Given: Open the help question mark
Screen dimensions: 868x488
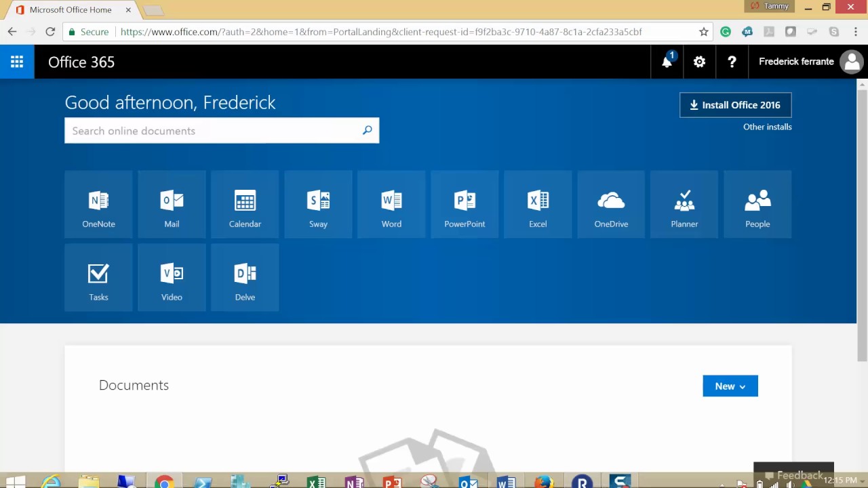Looking at the screenshot, I should 732,62.
